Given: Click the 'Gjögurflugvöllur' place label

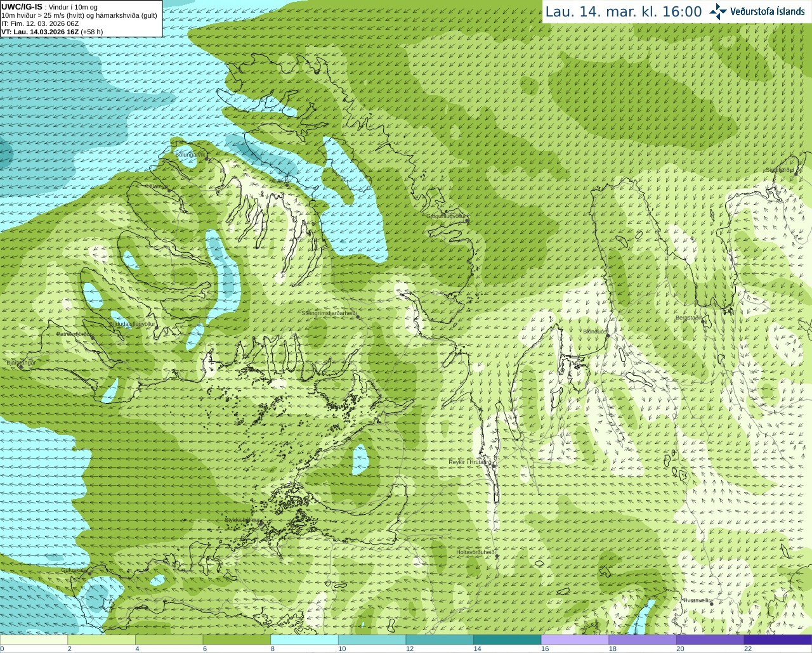Looking at the screenshot, I should tap(447, 216).
